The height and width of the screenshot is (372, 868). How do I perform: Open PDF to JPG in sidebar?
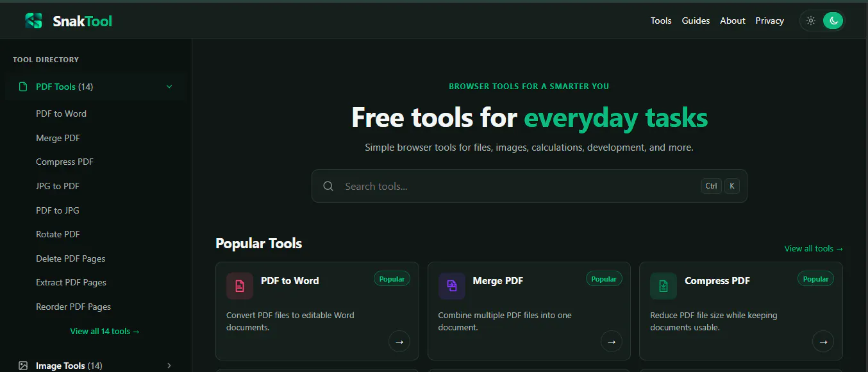[x=58, y=210]
